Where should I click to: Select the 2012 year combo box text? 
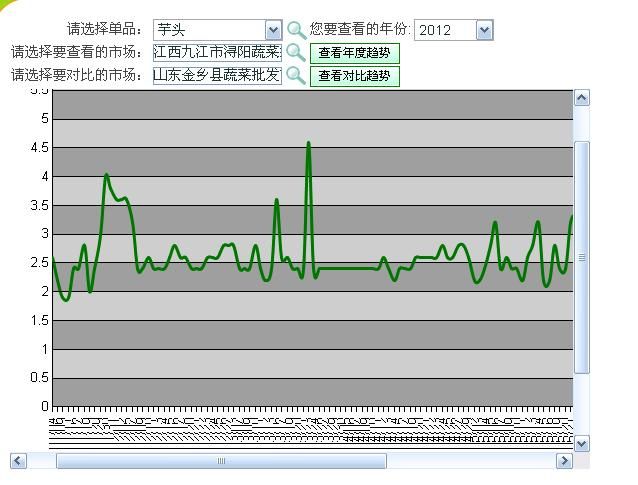444,30
